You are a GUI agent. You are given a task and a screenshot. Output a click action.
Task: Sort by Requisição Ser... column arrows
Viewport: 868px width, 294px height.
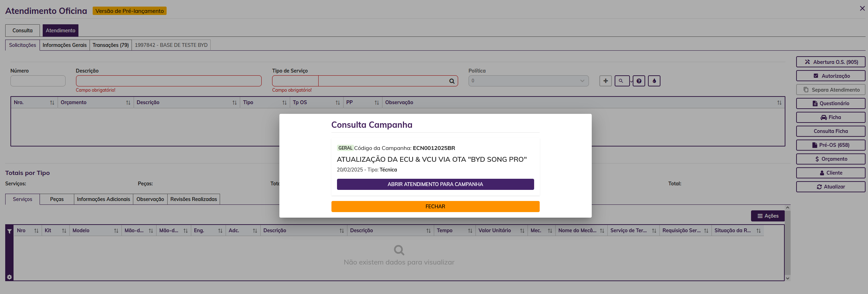click(x=706, y=231)
